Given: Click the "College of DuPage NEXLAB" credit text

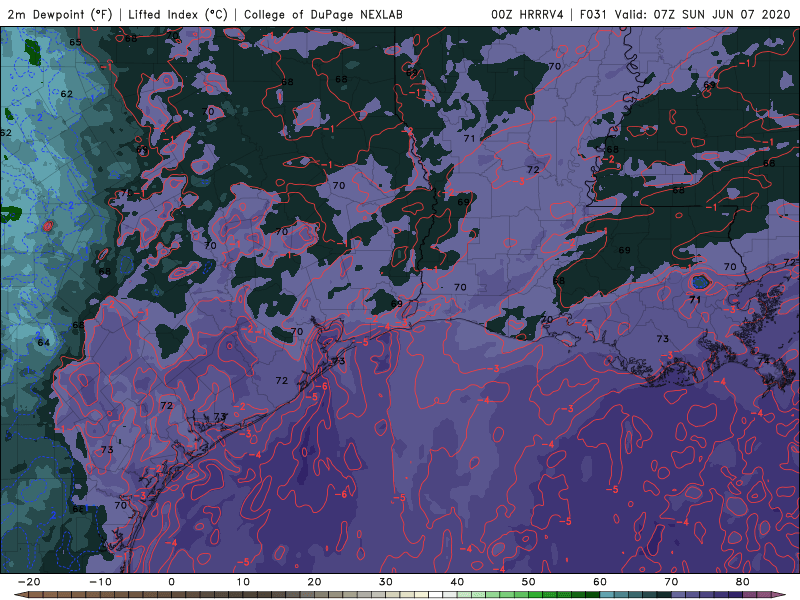Looking at the screenshot, I should 323,14.
